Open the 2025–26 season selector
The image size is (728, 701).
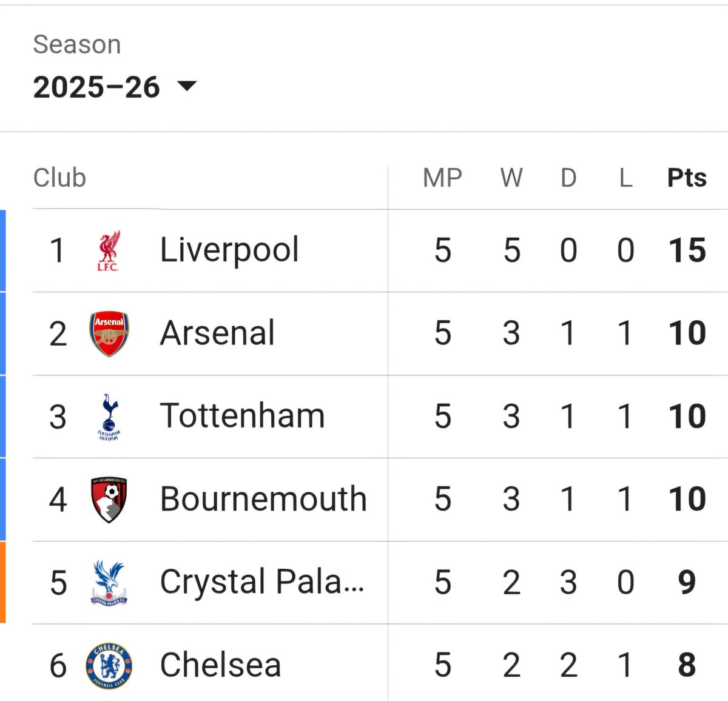(115, 87)
